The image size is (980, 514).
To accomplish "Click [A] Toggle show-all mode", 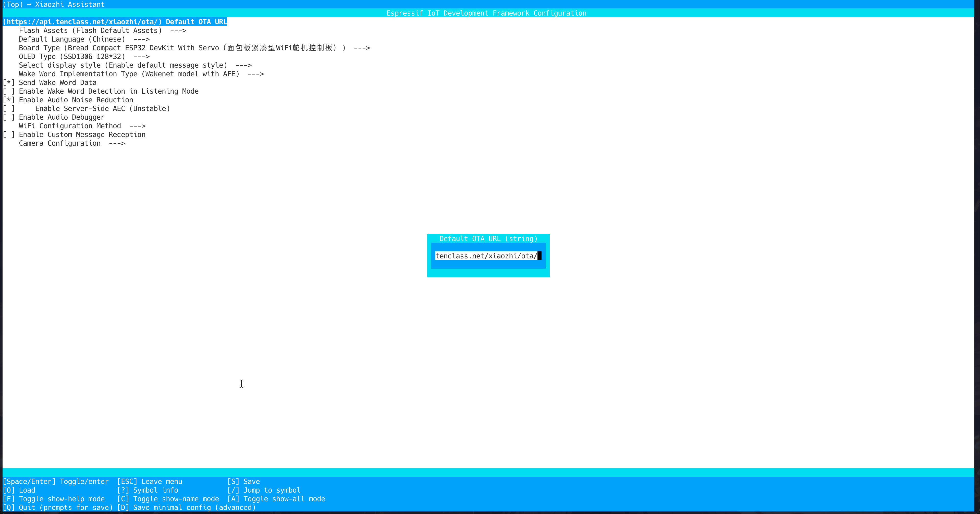I will [x=277, y=499].
